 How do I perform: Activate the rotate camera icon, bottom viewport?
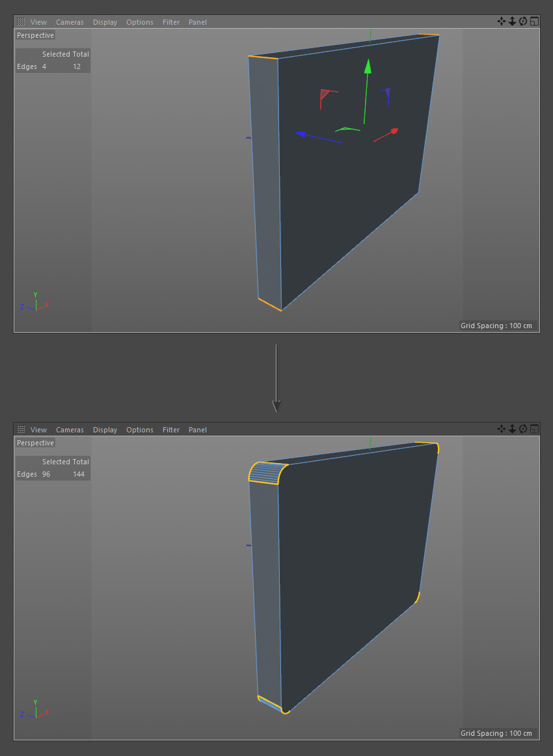coord(523,429)
